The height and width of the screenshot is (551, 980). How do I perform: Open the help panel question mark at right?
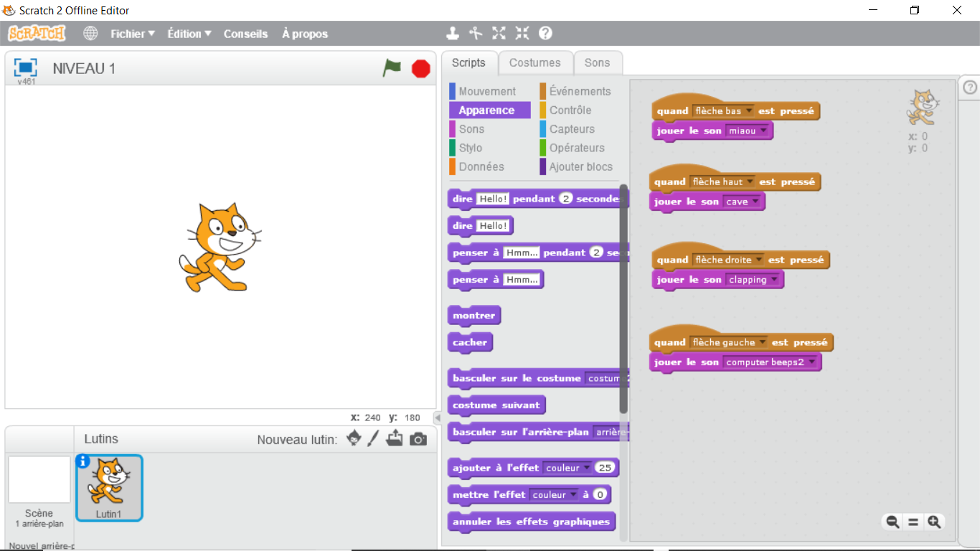coord(970,88)
